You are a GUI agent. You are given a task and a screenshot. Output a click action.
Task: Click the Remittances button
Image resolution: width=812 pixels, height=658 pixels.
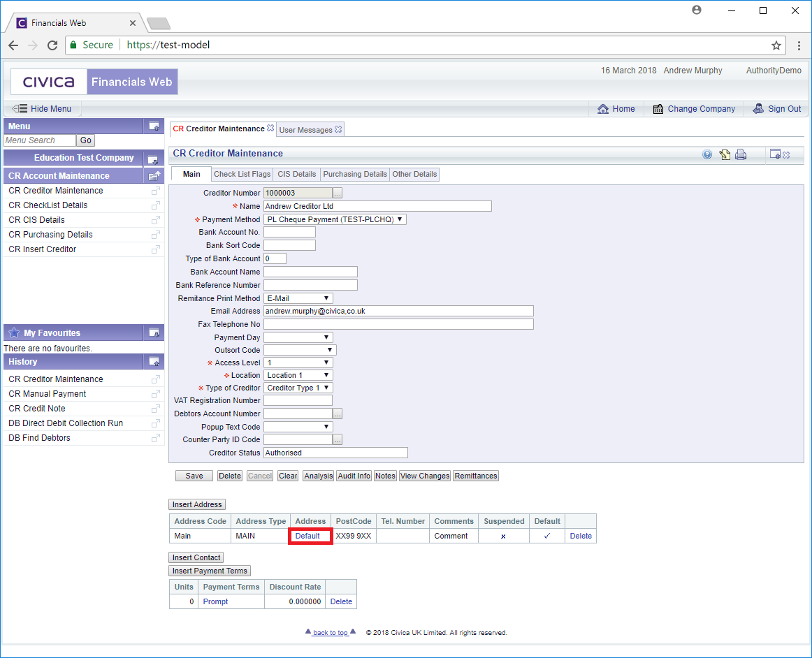click(476, 476)
